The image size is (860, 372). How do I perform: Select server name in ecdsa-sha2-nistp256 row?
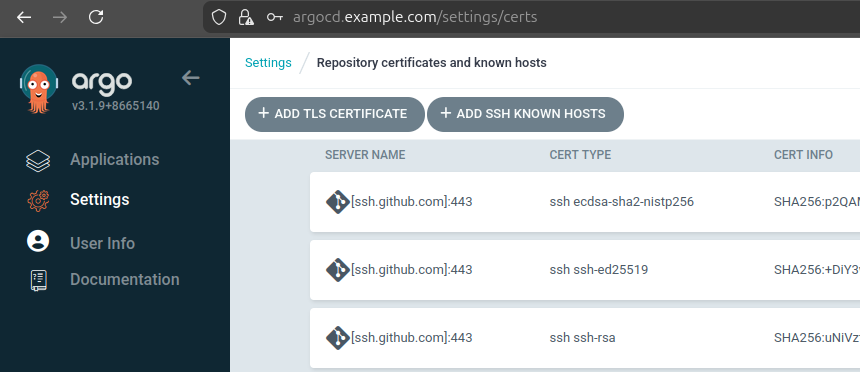[411, 202]
